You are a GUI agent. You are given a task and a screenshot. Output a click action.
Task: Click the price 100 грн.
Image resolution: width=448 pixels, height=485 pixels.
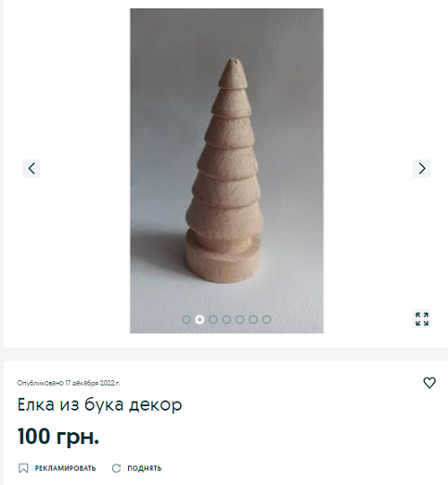click(x=58, y=436)
